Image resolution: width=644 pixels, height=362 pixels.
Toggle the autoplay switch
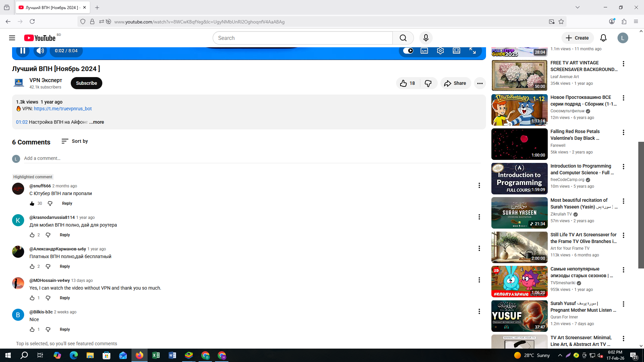point(408,51)
